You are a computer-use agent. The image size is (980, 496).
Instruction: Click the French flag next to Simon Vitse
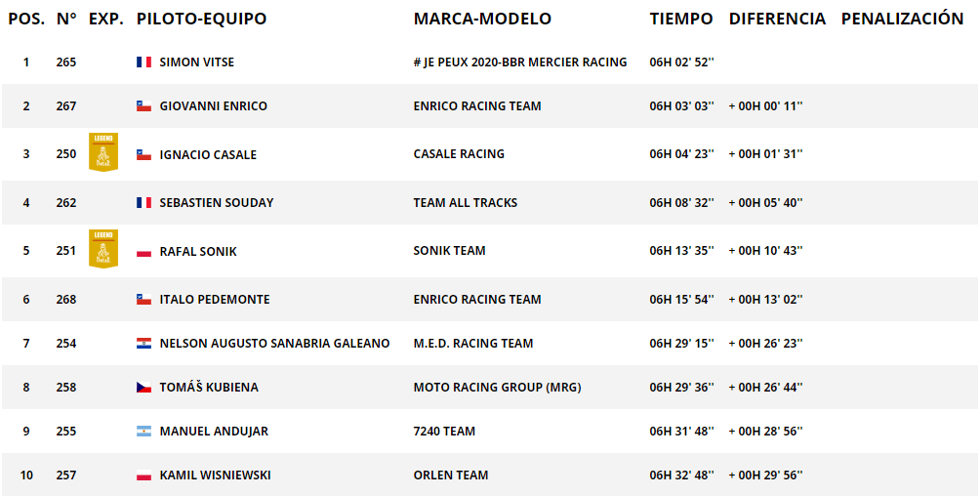click(x=143, y=62)
